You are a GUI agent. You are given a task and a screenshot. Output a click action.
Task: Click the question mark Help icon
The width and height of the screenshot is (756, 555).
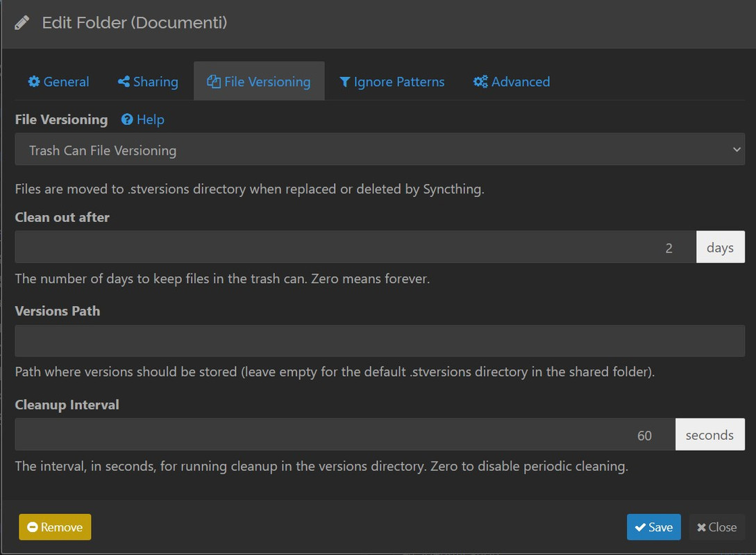[x=127, y=120]
